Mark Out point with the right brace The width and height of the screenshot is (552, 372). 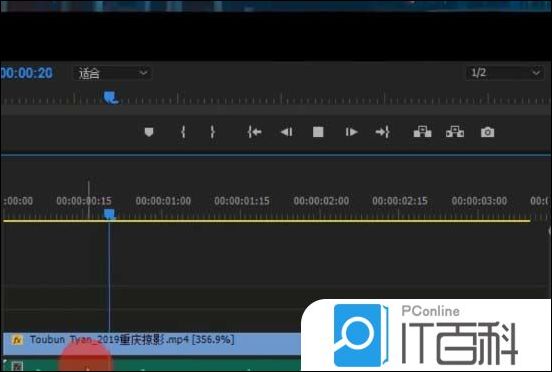212,132
